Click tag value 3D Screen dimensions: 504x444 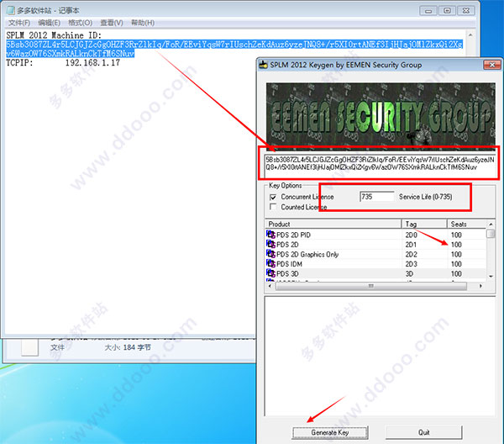pyautogui.click(x=409, y=273)
